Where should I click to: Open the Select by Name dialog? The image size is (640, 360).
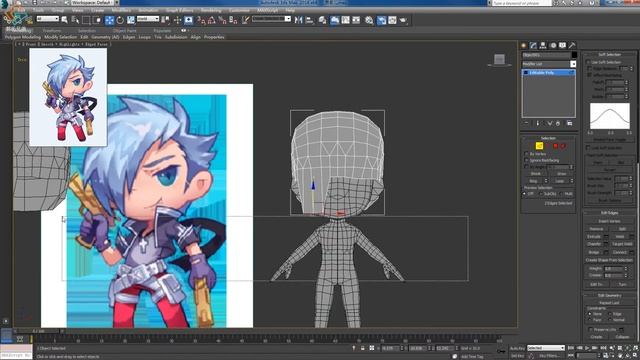[x=75, y=20]
